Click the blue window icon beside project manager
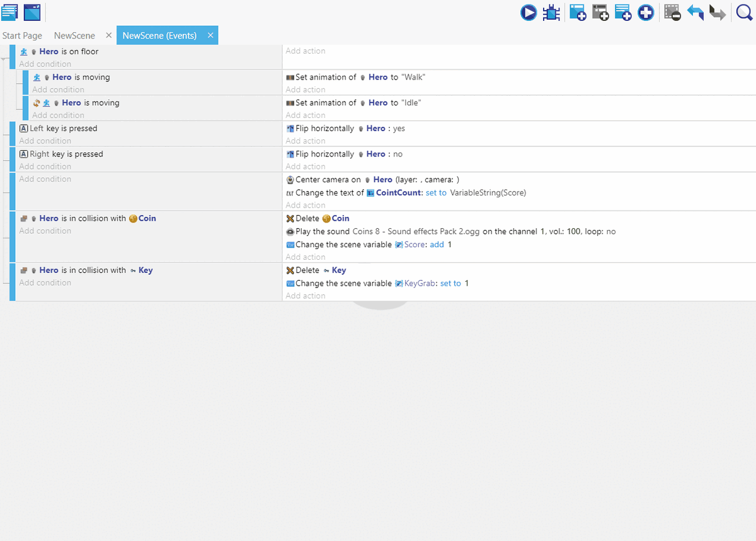This screenshot has width=756, height=541. click(32, 12)
